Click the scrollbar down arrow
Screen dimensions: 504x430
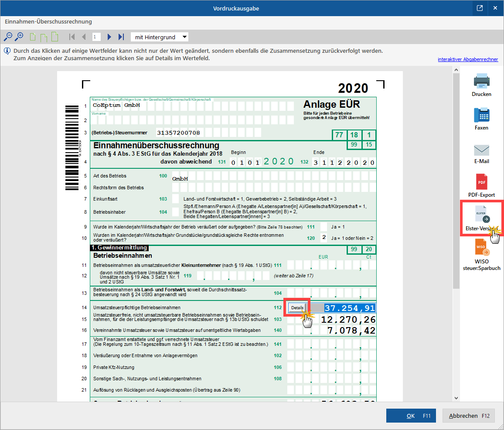click(456, 398)
